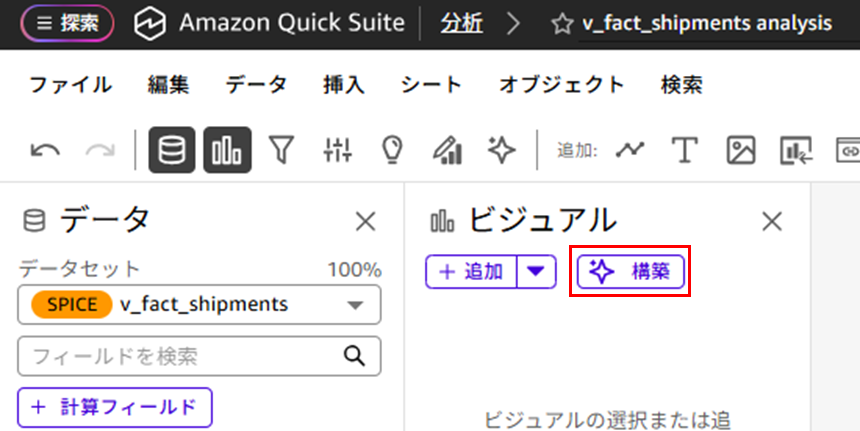Favorite the analysis with the star icon
Viewport: 860px width, 431px height.
[x=563, y=23]
